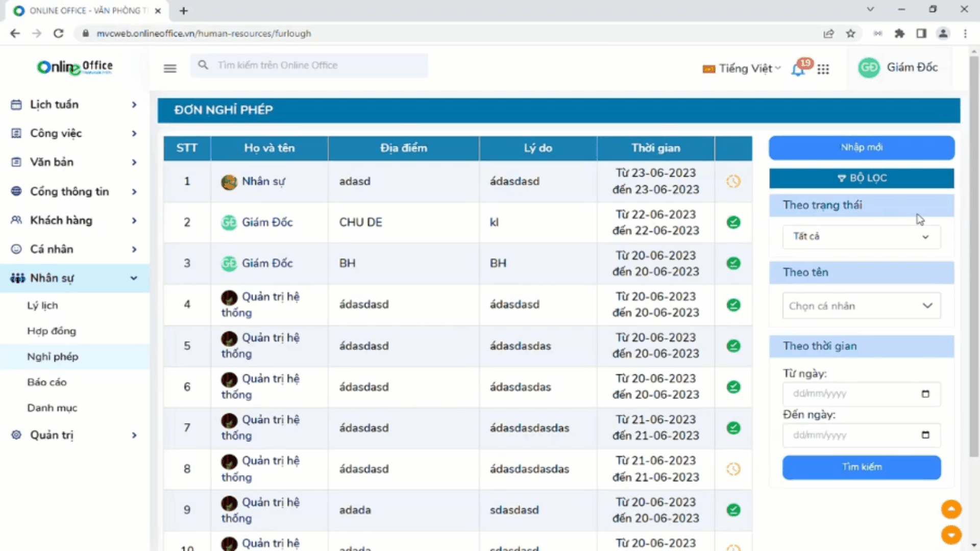This screenshot has width=980, height=551.
Task: Click pending clock status icon in row 1
Action: pyautogui.click(x=733, y=181)
